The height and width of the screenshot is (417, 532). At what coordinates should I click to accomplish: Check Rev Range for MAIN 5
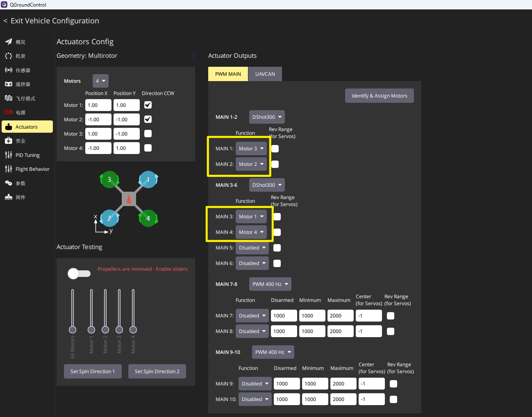(277, 248)
